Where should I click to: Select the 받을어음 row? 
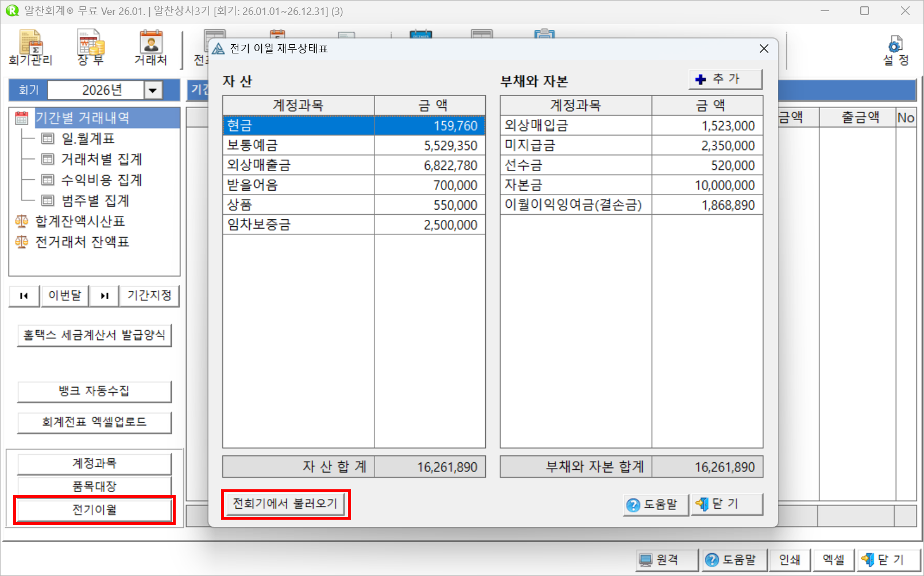[x=354, y=185]
